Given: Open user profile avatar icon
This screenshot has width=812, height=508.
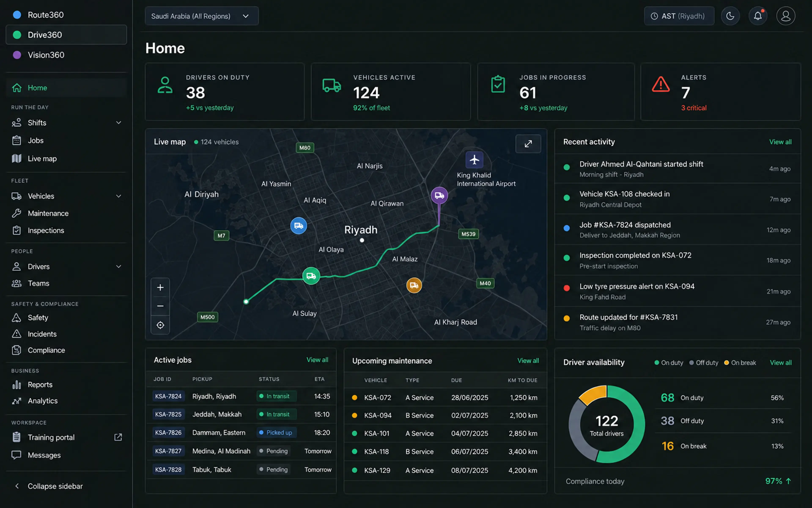Looking at the screenshot, I should pos(785,16).
